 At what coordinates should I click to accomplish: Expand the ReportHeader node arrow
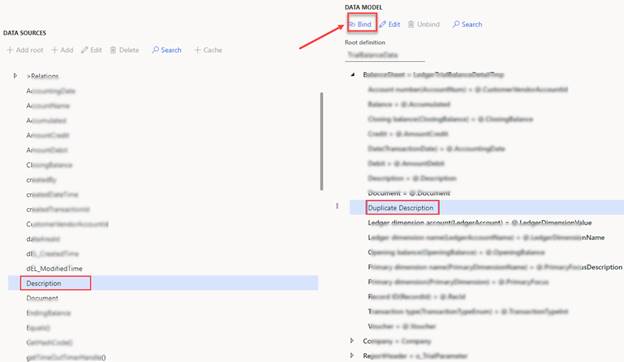click(352, 355)
